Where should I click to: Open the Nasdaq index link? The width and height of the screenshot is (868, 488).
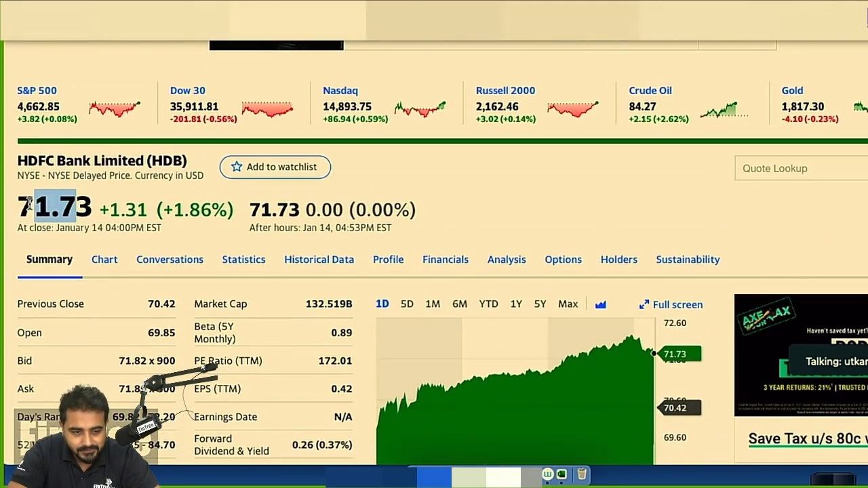pos(340,91)
